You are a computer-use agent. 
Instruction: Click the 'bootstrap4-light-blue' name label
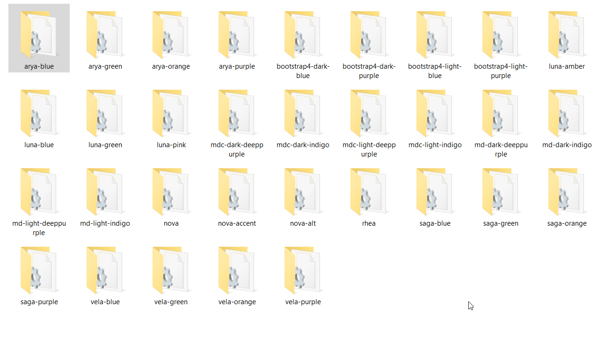[x=435, y=71]
